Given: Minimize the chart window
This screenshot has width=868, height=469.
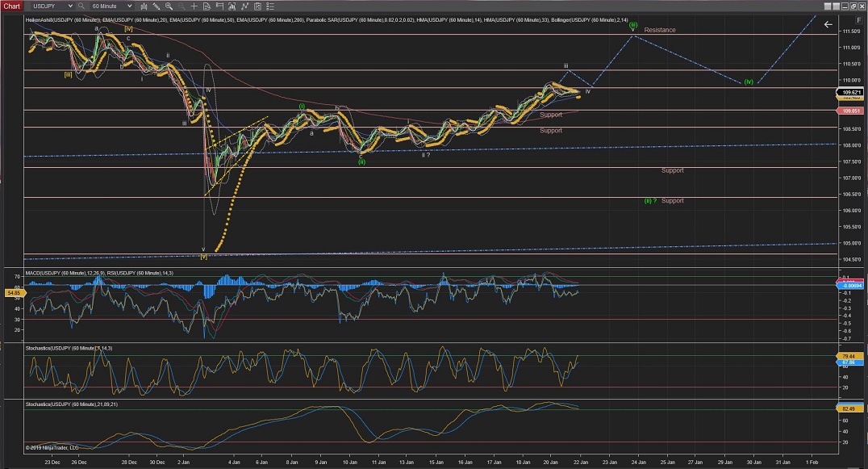Looking at the screenshot, I should (x=845, y=6).
